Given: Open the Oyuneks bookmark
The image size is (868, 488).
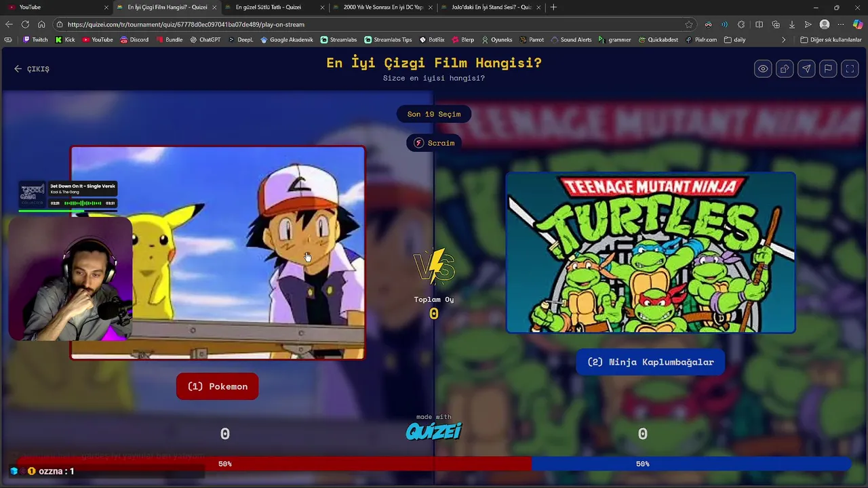Looking at the screenshot, I should pyautogui.click(x=497, y=39).
